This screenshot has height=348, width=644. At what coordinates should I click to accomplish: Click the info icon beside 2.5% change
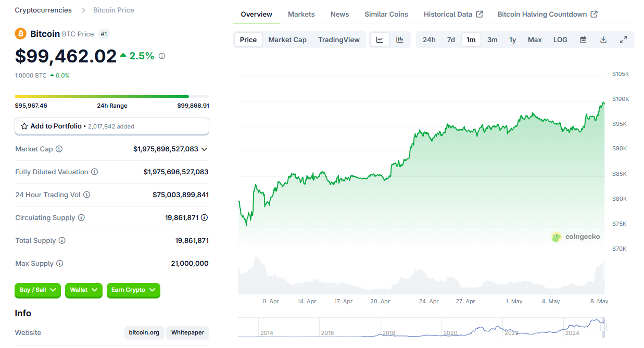[162, 56]
